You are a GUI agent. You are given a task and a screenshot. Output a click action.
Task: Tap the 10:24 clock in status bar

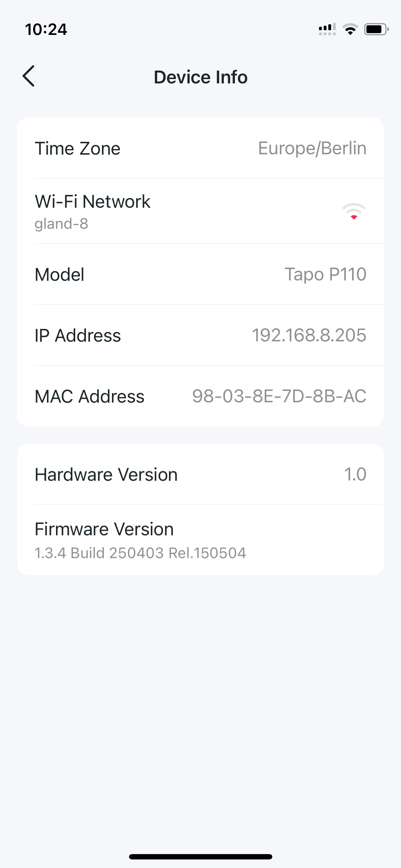[x=46, y=29]
